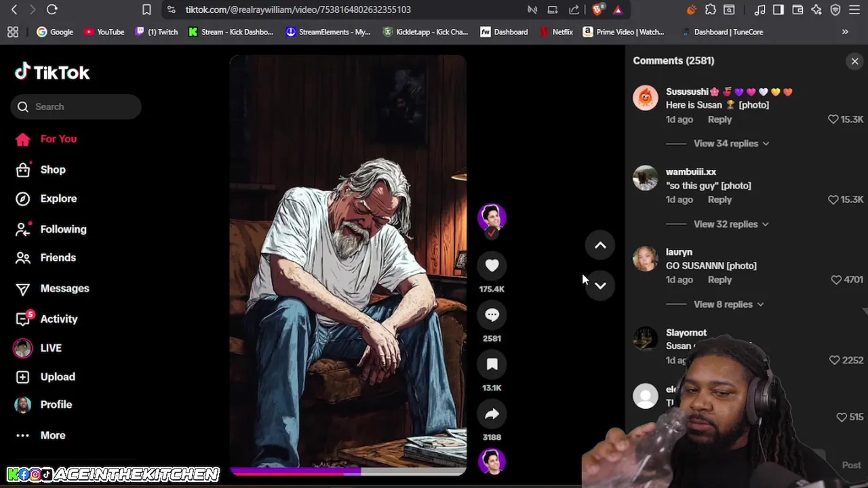Like the comment with the 515 heart
Image resolution: width=868 pixels, height=488 pixels.
pyautogui.click(x=841, y=418)
